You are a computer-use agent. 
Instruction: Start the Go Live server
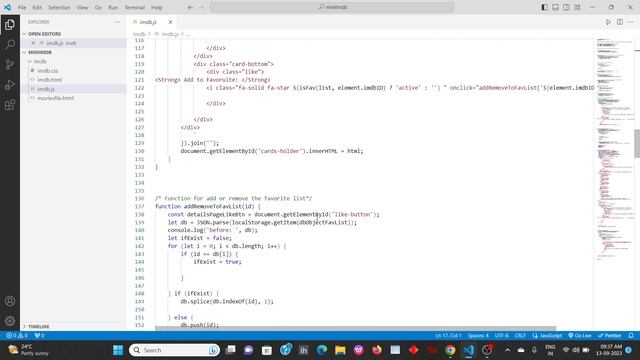(x=580, y=336)
